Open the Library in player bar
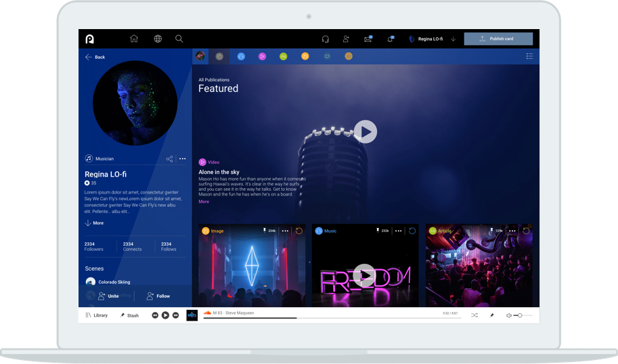Image resolution: width=618 pixels, height=364 pixels. (97, 315)
